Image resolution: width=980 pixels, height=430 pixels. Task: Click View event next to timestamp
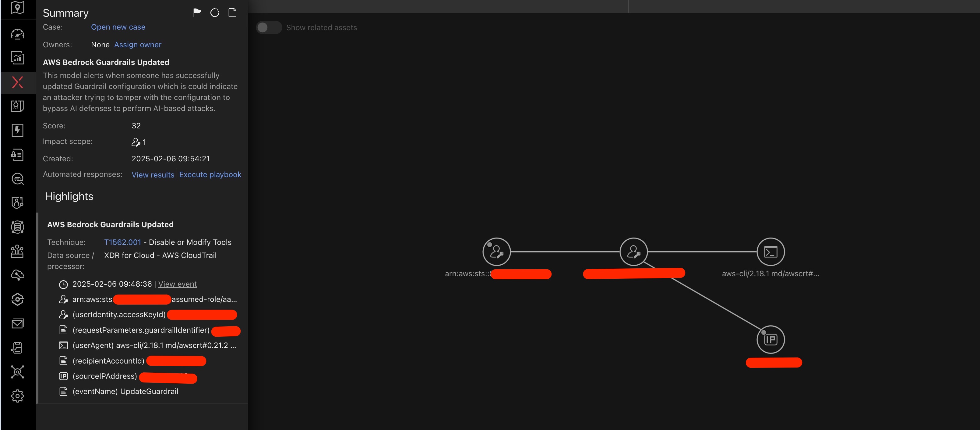click(177, 284)
